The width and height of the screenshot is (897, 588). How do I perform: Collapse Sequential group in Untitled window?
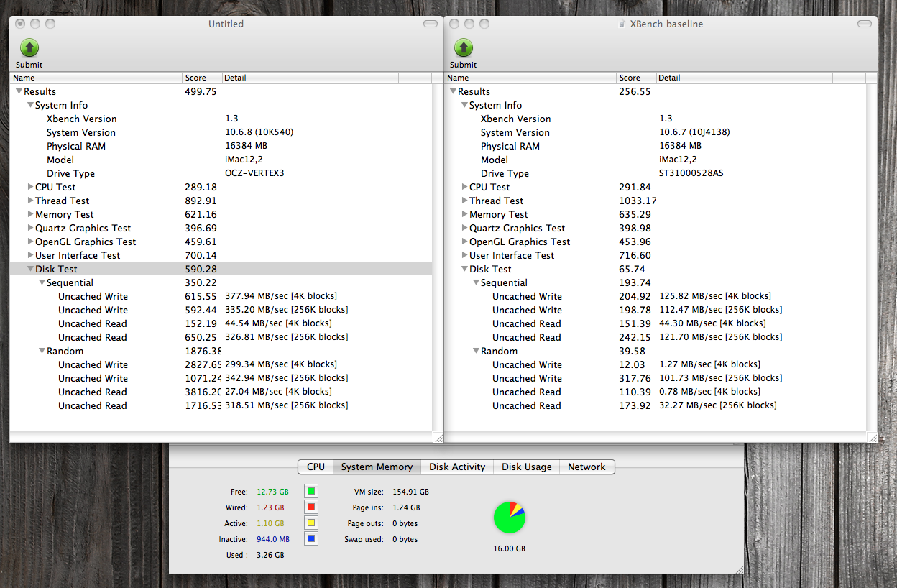[x=42, y=282]
